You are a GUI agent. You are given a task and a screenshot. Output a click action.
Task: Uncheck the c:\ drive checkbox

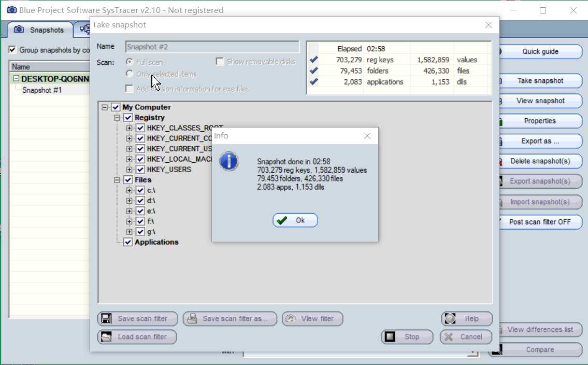point(140,190)
